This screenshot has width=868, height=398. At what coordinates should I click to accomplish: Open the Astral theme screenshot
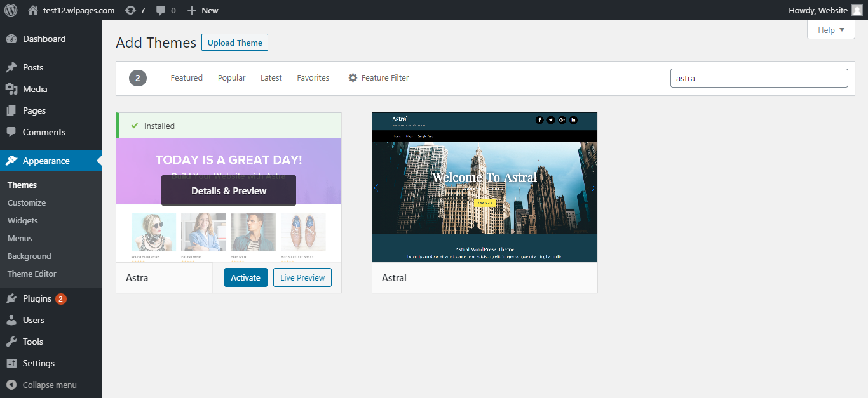[x=485, y=187]
